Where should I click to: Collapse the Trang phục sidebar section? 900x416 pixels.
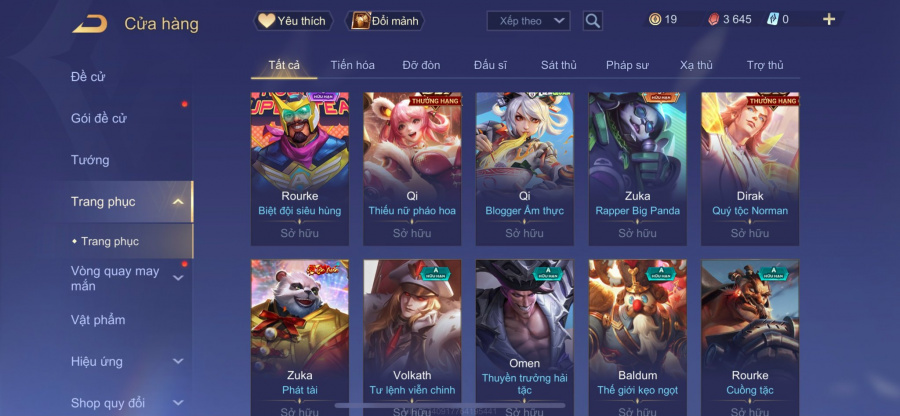[179, 201]
